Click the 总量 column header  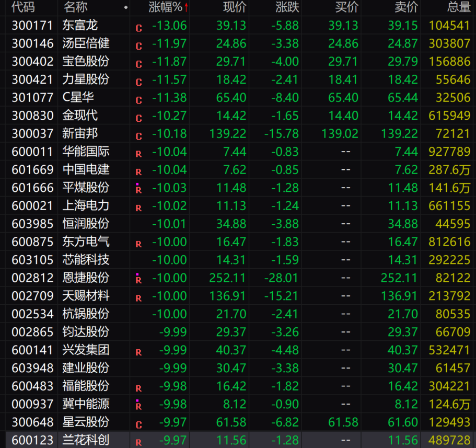click(459, 7)
